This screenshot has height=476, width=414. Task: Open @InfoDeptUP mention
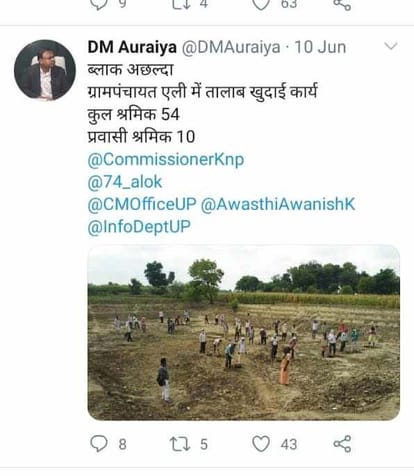(x=139, y=227)
